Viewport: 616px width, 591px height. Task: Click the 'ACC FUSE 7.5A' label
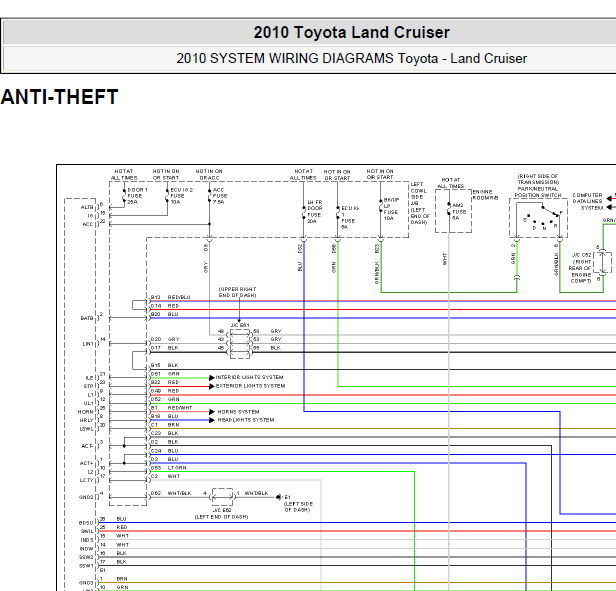(220, 196)
